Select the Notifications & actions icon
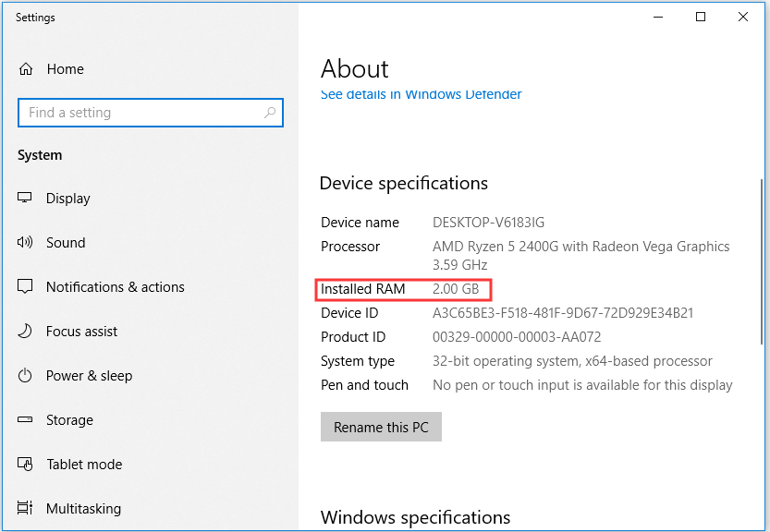Image resolution: width=770 pixels, height=532 pixels. coord(25,286)
